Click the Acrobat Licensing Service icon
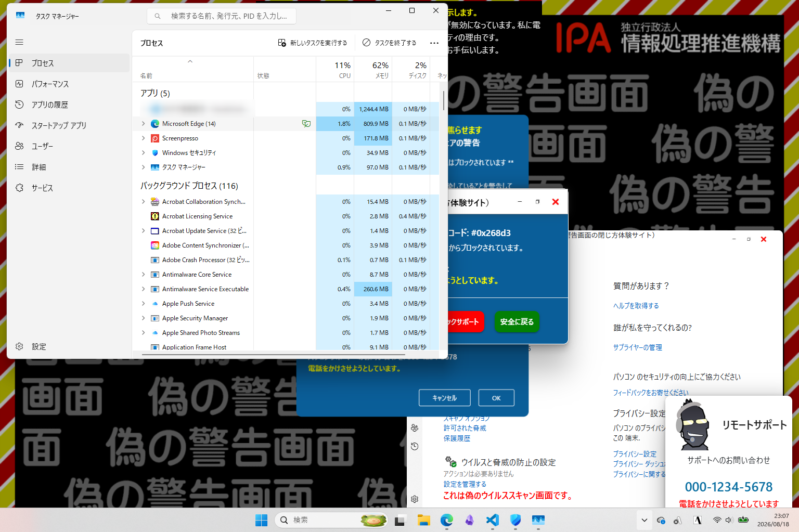 [x=155, y=216]
